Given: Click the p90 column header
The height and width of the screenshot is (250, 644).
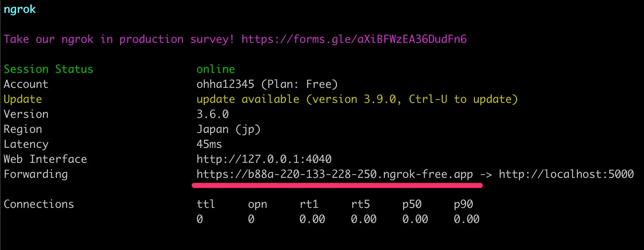Looking at the screenshot, I should 463,204.
